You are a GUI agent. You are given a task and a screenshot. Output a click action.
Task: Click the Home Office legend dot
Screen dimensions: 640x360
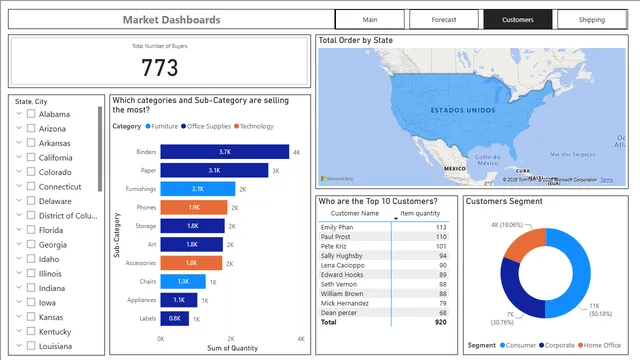(x=580, y=345)
